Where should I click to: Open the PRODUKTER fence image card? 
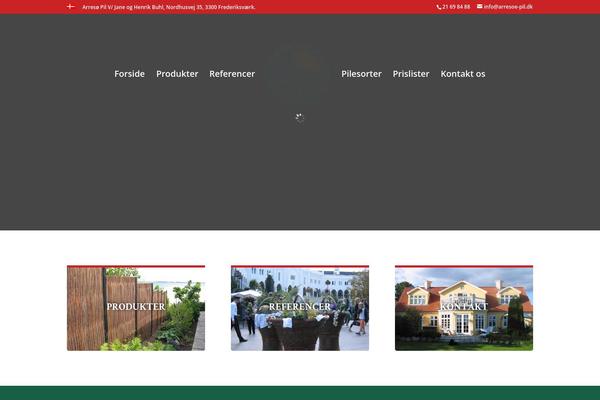(x=136, y=308)
